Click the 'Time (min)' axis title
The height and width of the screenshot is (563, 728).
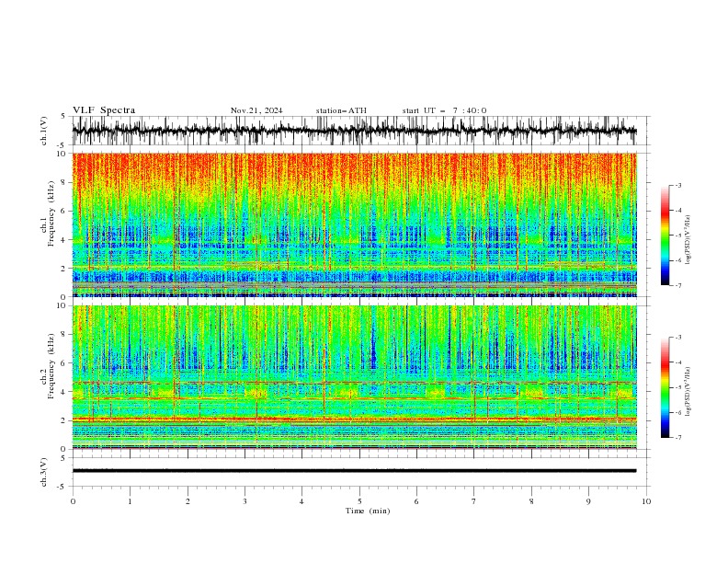[x=368, y=511]
